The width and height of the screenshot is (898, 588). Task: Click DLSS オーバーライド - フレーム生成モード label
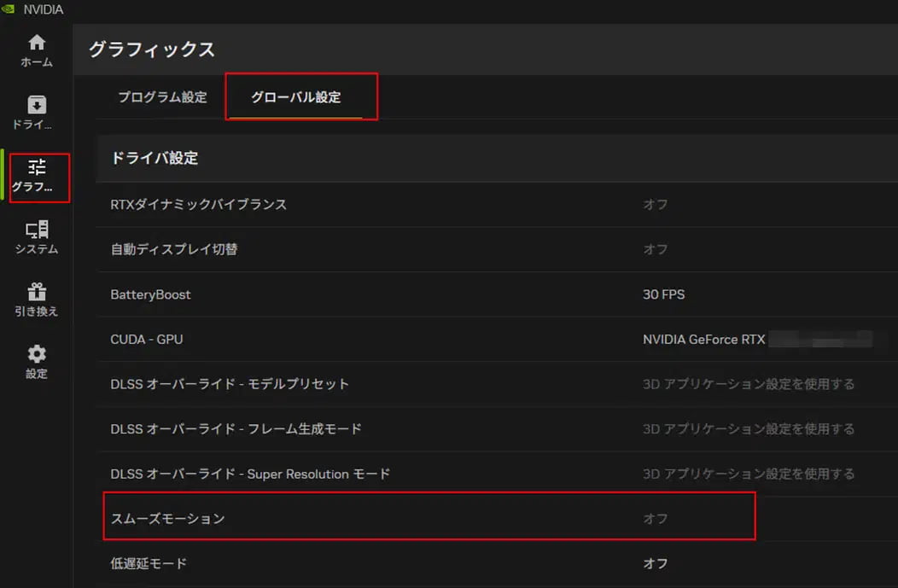(236, 428)
